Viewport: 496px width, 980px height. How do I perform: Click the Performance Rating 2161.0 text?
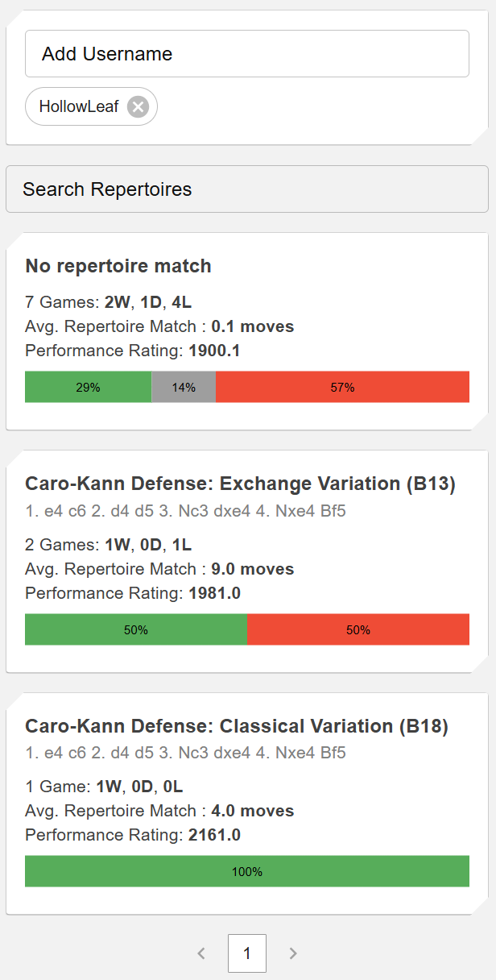133,835
